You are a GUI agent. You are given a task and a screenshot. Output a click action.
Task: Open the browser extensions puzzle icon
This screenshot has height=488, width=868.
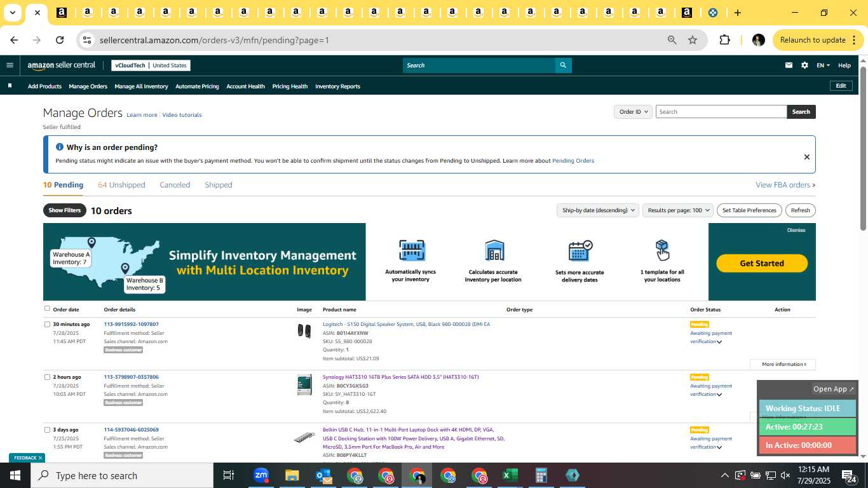click(x=724, y=40)
